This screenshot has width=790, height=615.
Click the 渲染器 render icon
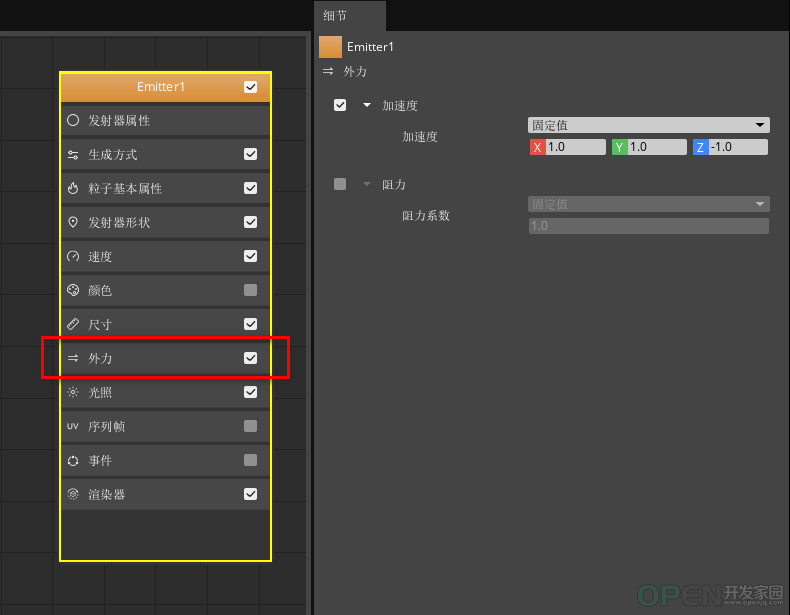pos(73,494)
